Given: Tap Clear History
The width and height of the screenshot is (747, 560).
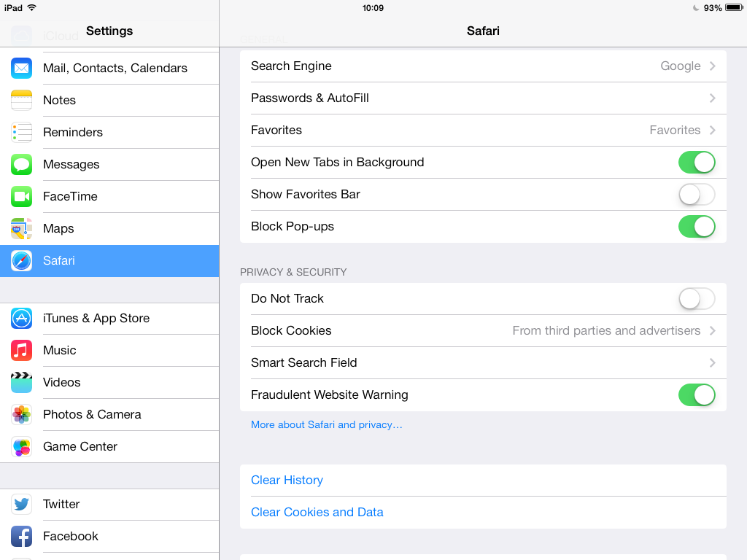Looking at the screenshot, I should [x=287, y=480].
